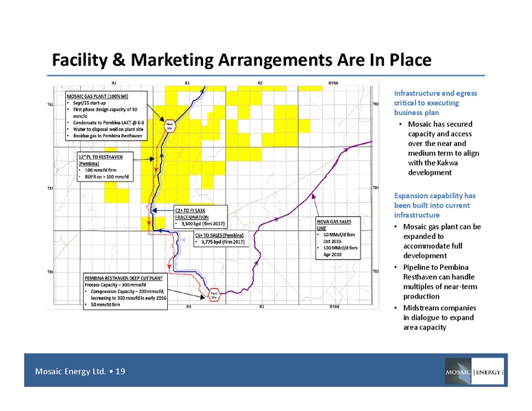The image size is (532, 411).
Task: Click the '12" PL TO RESTHAVEN' label heading
Action: point(100,160)
